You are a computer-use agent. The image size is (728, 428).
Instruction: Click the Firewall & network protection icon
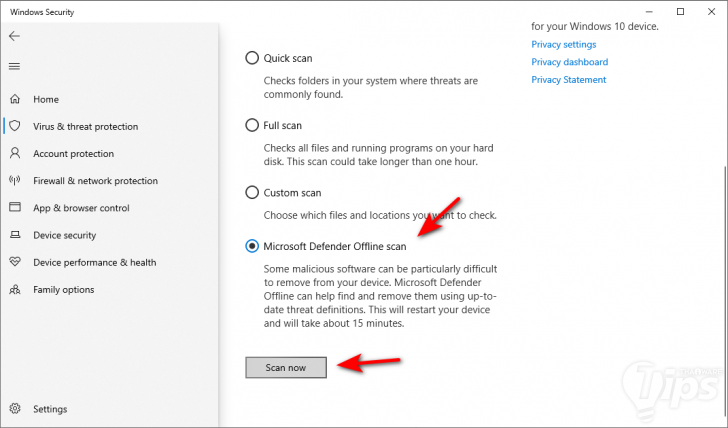point(14,181)
